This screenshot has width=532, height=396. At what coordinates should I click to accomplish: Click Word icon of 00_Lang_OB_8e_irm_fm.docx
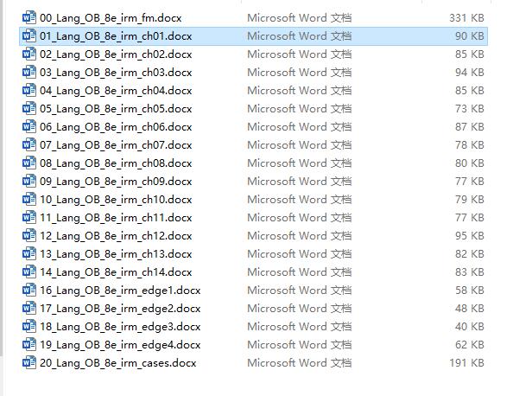(x=29, y=17)
